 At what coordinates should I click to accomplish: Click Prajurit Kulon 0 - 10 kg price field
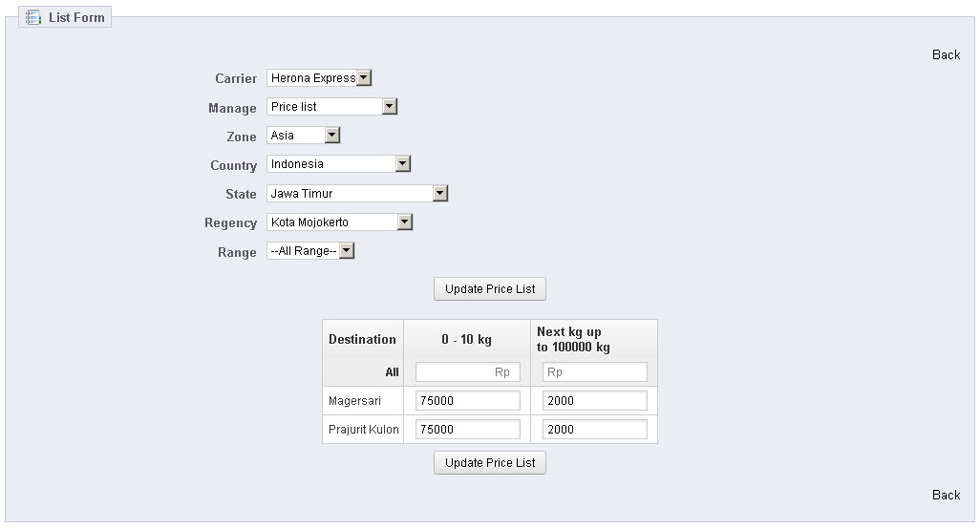[467, 430]
